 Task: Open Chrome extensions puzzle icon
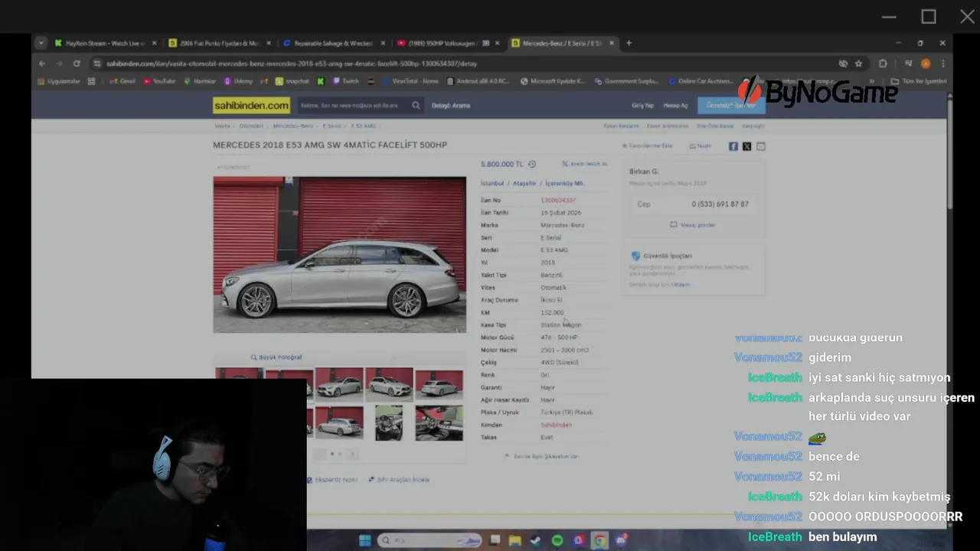pos(883,64)
